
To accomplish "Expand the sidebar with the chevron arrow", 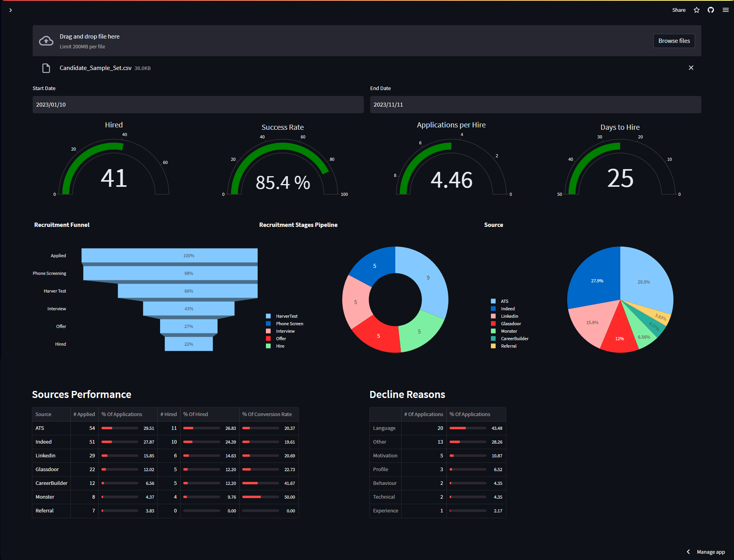I will 11,10.
